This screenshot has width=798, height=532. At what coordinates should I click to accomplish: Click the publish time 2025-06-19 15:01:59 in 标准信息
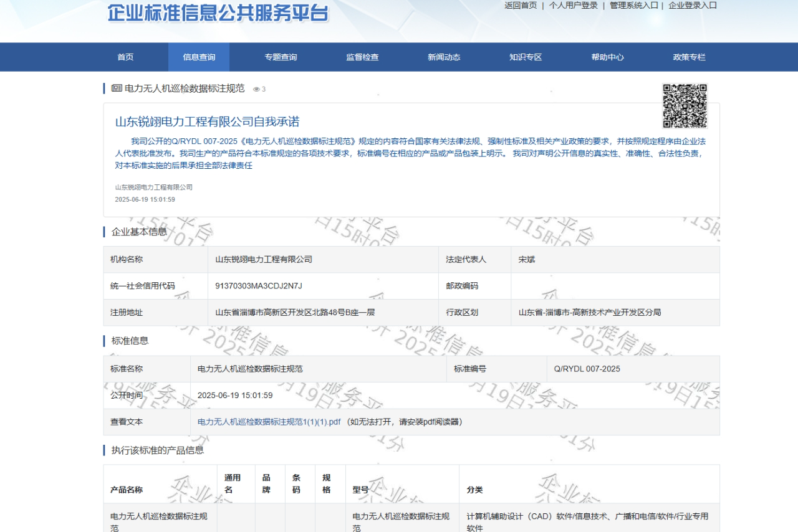click(x=235, y=395)
